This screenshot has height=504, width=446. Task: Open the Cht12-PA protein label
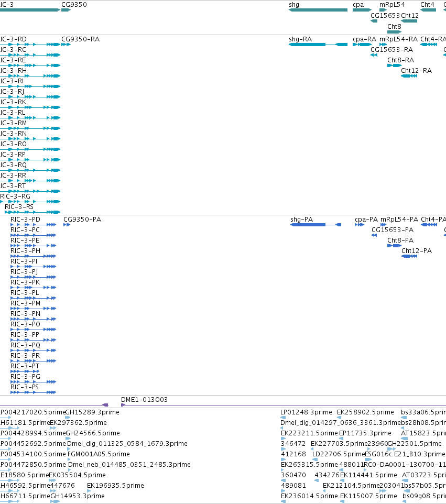tap(417, 251)
